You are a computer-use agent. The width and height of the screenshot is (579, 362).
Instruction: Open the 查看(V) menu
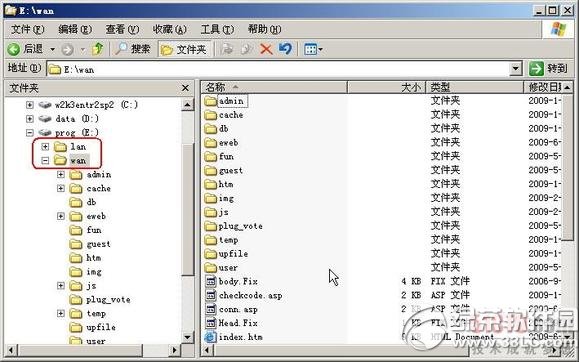(x=122, y=29)
